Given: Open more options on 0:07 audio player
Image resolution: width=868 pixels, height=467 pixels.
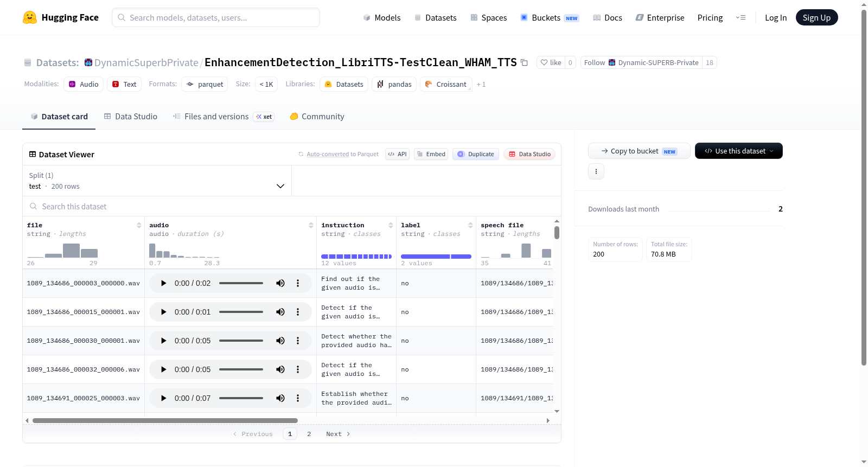Looking at the screenshot, I should [298, 398].
